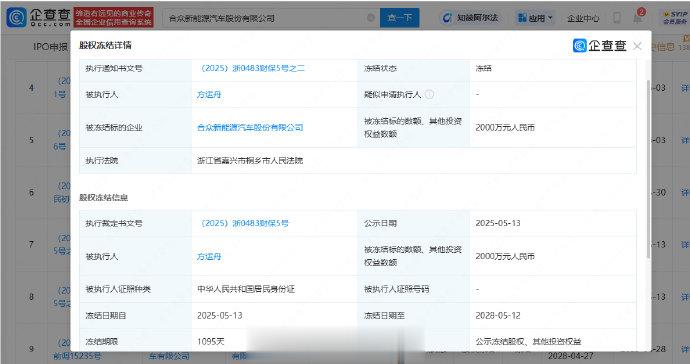This screenshot has width=690, height=364.
Task: Click the 查一下 search button
Action: tap(400, 18)
